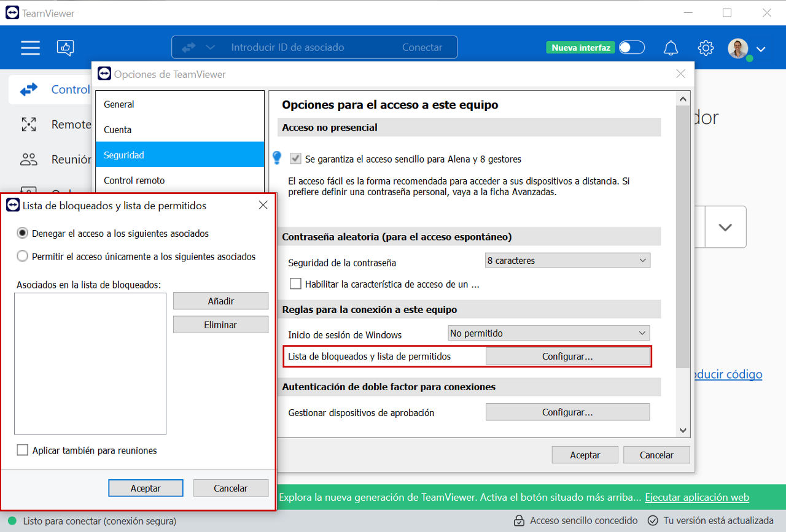
Task: Open the notifications bell icon
Action: (671, 48)
